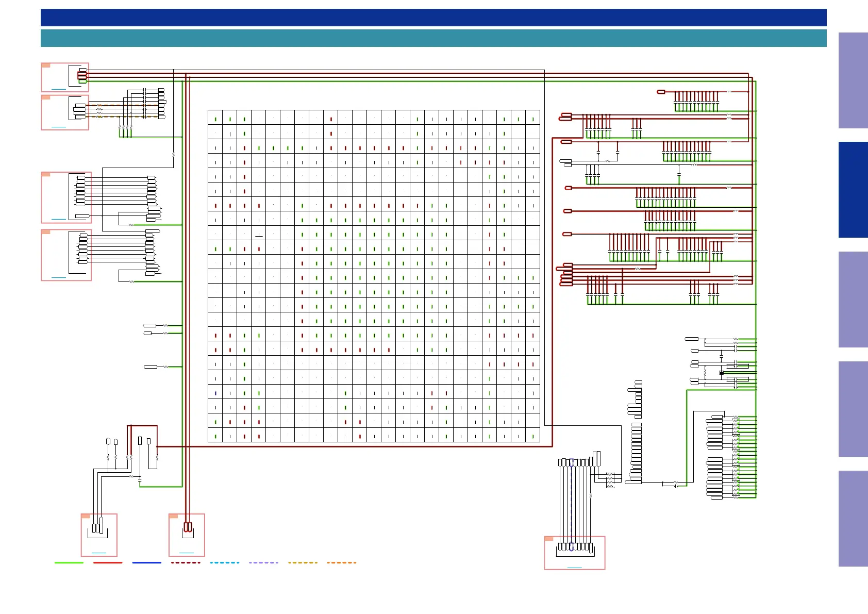
Task: Click the teal section header bar
Action: (433, 38)
